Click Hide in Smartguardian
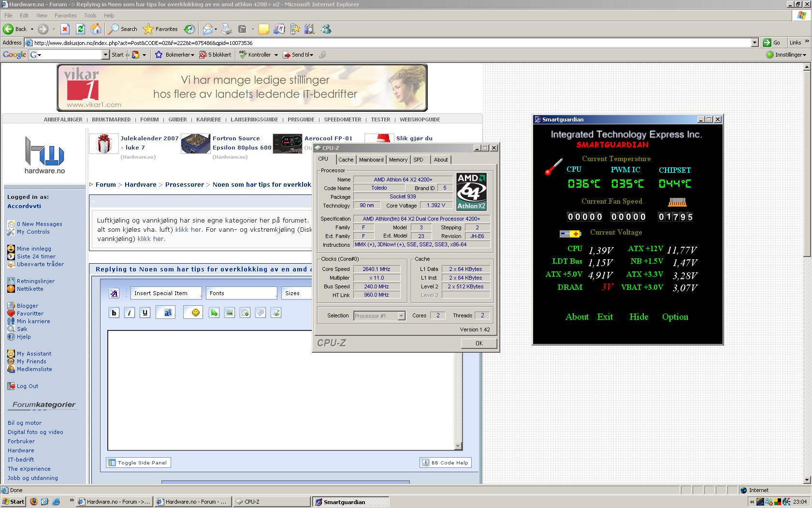 coord(638,317)
